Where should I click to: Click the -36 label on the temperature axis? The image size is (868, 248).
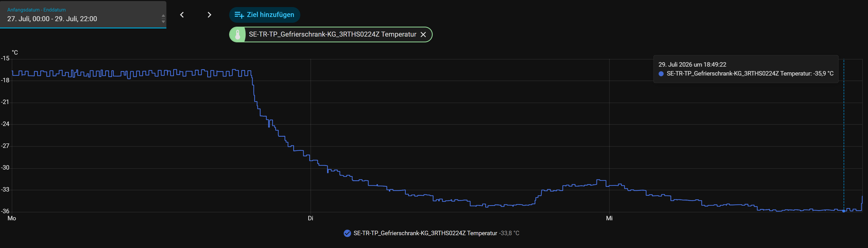pos(5,211)
